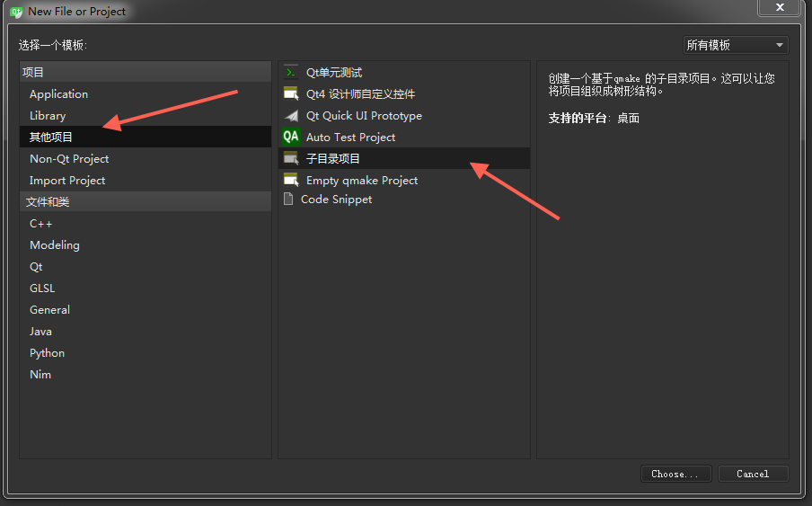Image resolution: width=812 pixels, height=506 pixels.
Task: Click the 项目 section header
Action: pyautogui.click(x=146, y=72)
